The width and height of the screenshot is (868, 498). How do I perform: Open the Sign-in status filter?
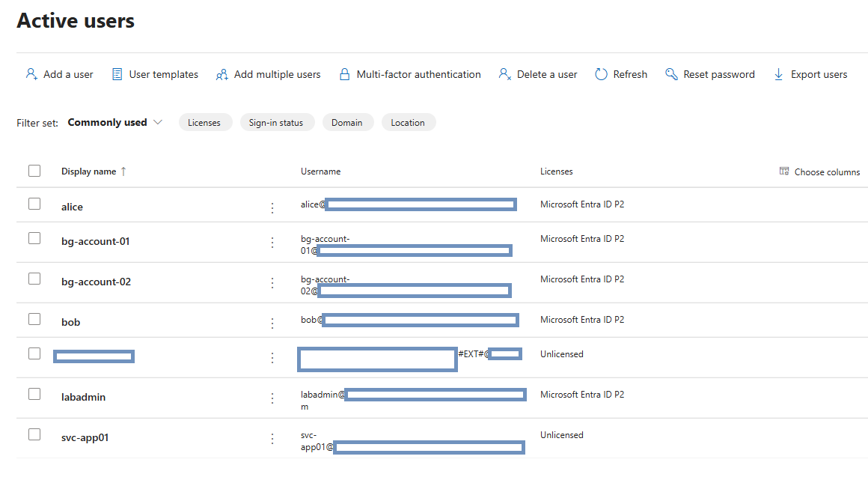pos(276,122)
